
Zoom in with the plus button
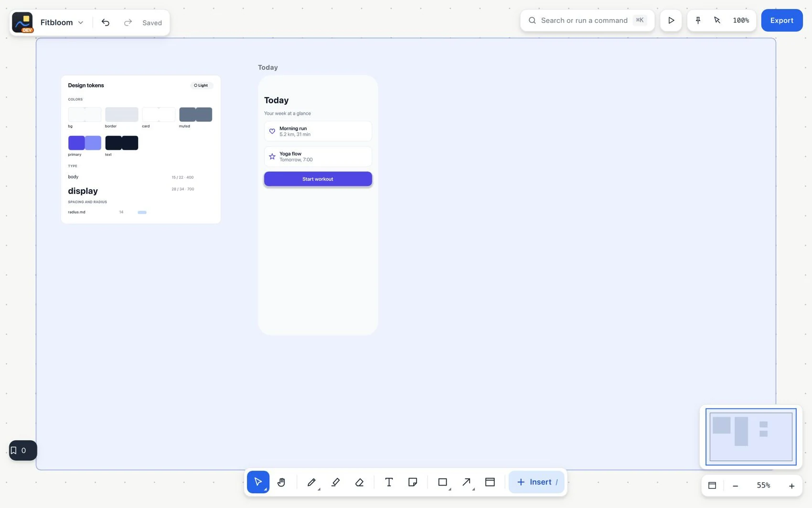791,486
